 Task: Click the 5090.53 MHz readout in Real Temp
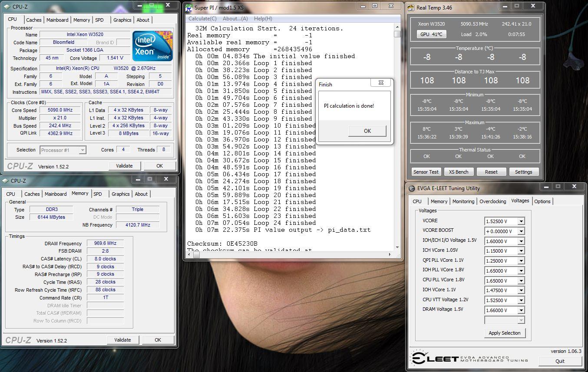(474, 24)
